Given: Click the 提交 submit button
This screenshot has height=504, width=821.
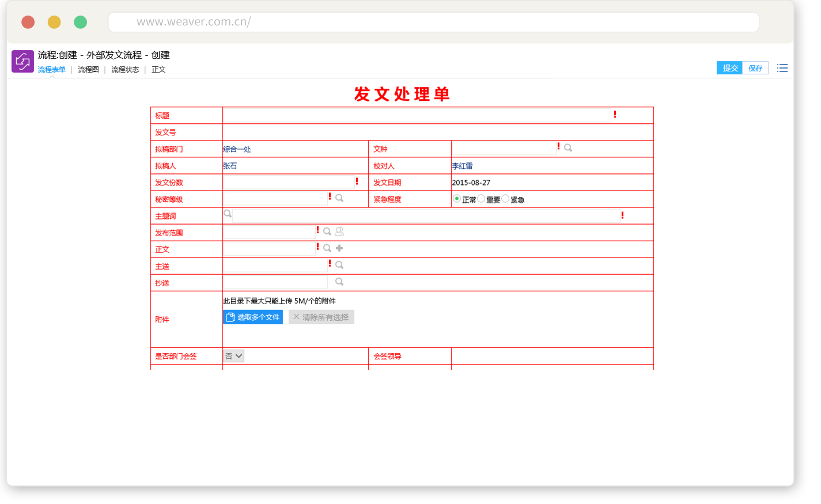Looking at the screenshot, I should pyautogui.click(x=729, y=68).
